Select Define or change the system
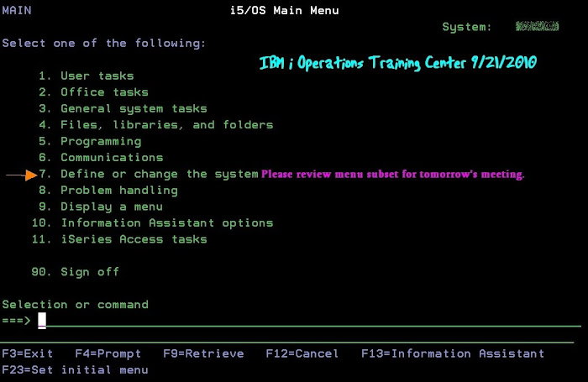588x382 pixels. click(x=149, y=175)
